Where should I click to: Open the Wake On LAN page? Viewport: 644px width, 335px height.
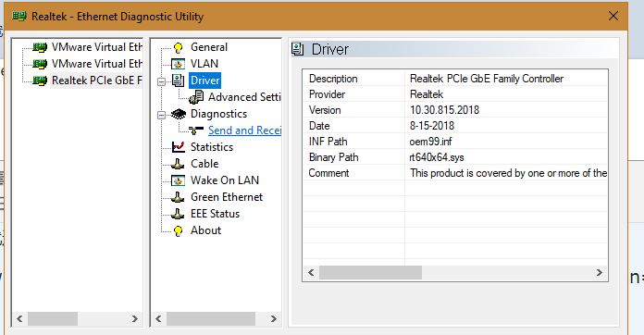click(x=225, y=180)
